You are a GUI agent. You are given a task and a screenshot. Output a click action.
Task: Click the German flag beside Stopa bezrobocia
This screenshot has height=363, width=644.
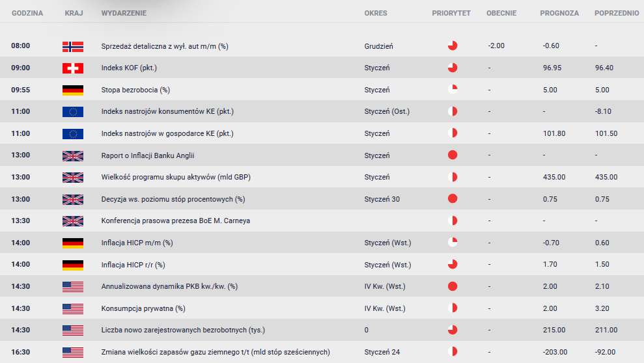coord(73,90)
